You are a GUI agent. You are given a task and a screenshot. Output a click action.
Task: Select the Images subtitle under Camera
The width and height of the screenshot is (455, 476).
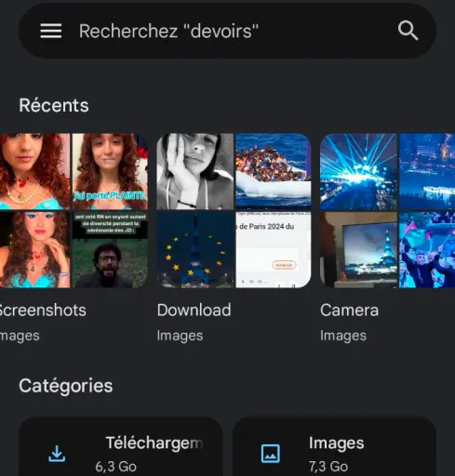[343, 336]
